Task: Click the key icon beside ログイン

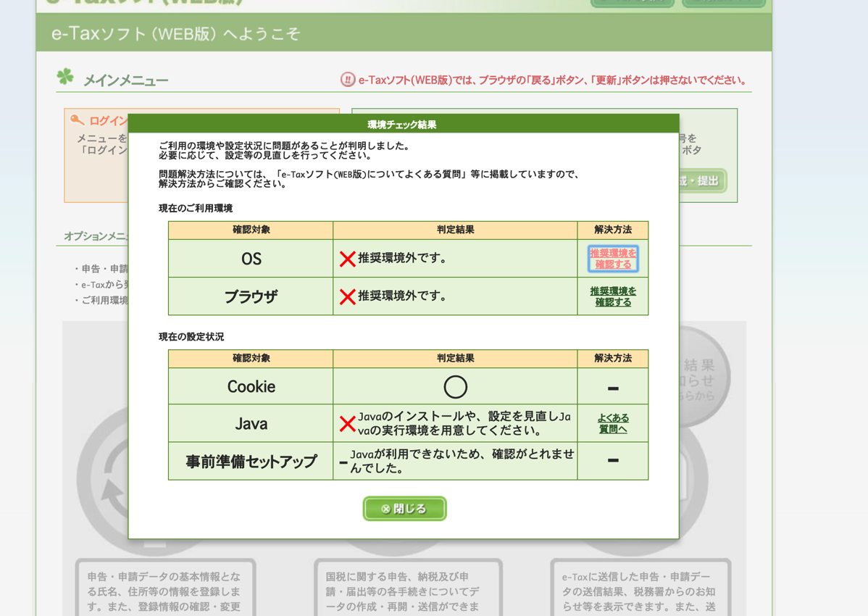Action: pos(78,120)
